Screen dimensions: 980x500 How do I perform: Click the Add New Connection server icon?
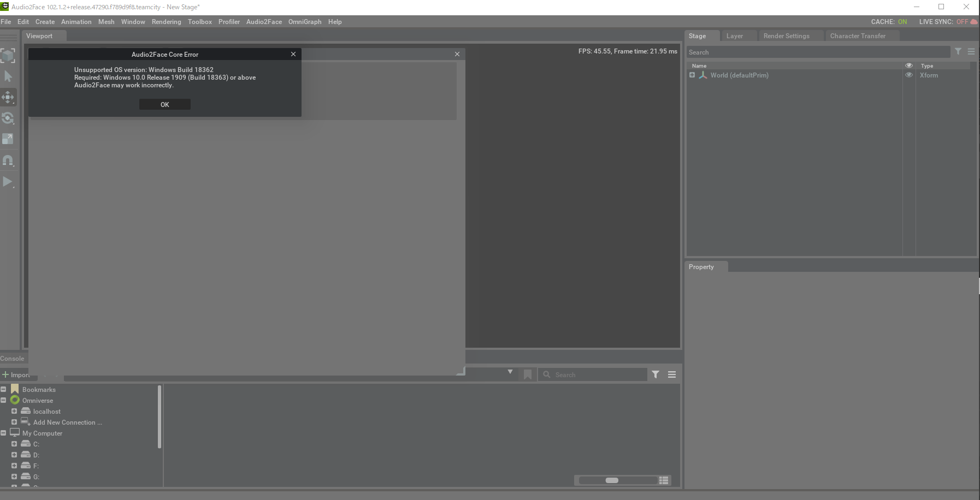tap(26, 422)
